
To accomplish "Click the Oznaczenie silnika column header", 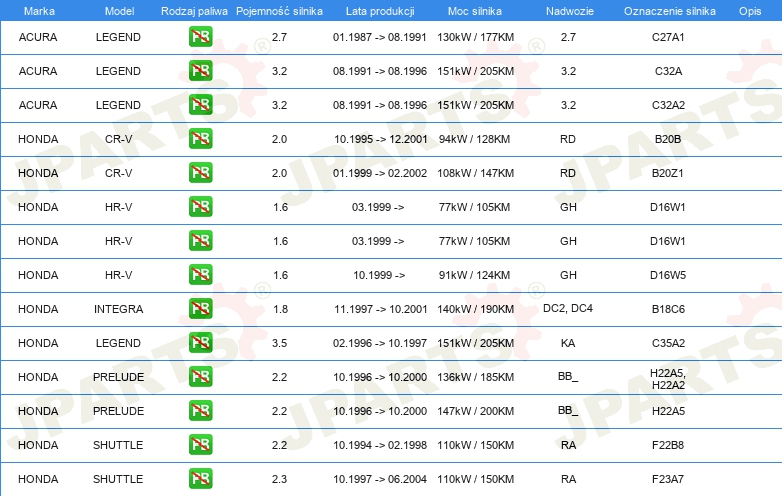I will (669, 11).
